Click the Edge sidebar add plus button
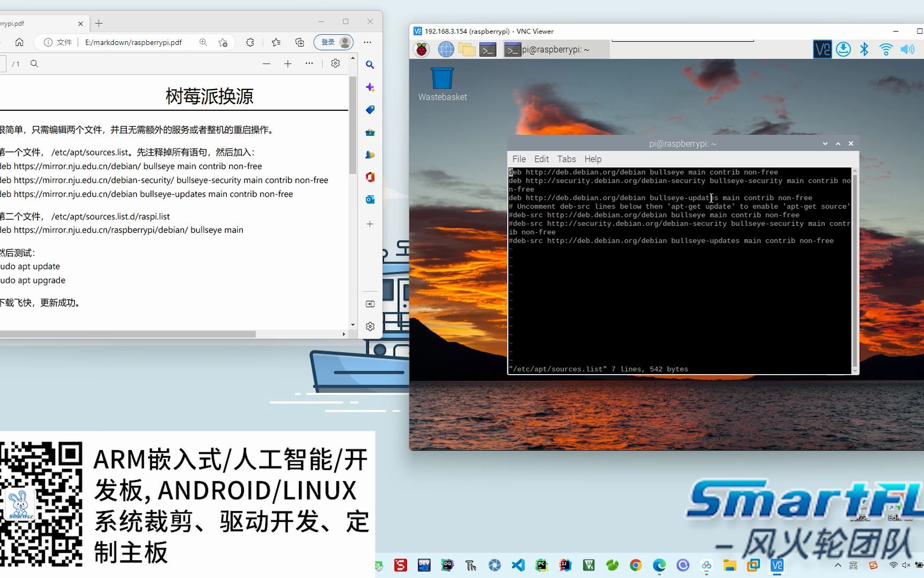The image size is (924, 578). coord(370,224)
